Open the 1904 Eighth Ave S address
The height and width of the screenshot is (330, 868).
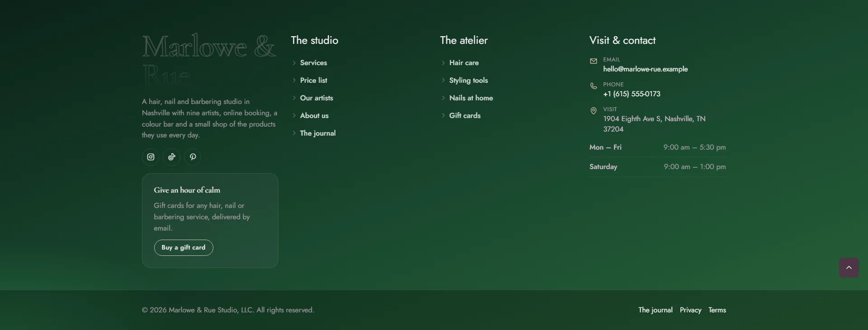pyautogui.click(x=654, y=124)
